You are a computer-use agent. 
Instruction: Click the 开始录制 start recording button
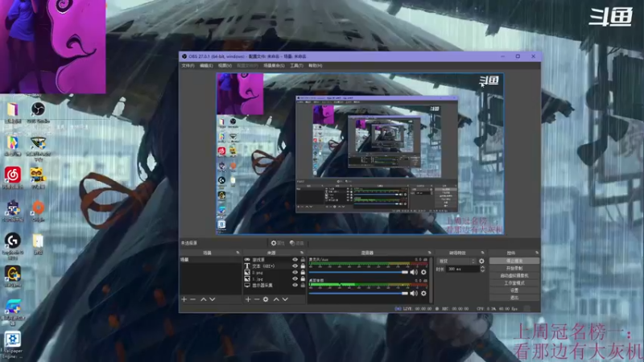tap(514, 269)
